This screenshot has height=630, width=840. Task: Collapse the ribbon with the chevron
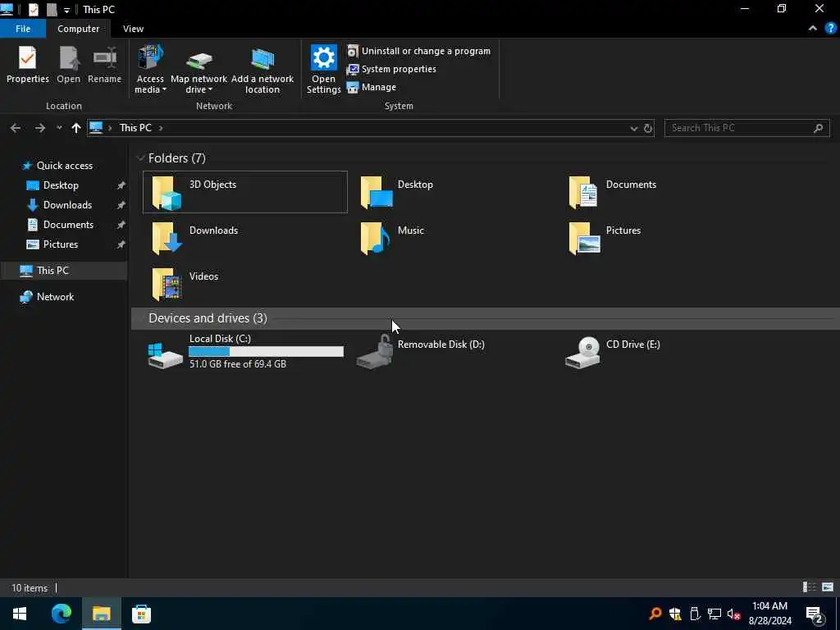(x=813, y=29)
